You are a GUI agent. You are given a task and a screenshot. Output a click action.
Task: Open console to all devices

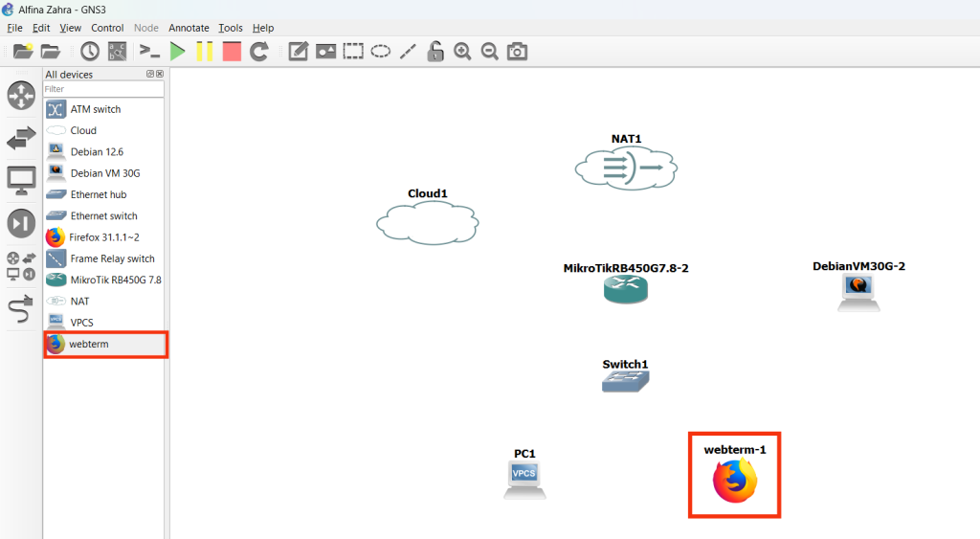[x=149, y=52]
